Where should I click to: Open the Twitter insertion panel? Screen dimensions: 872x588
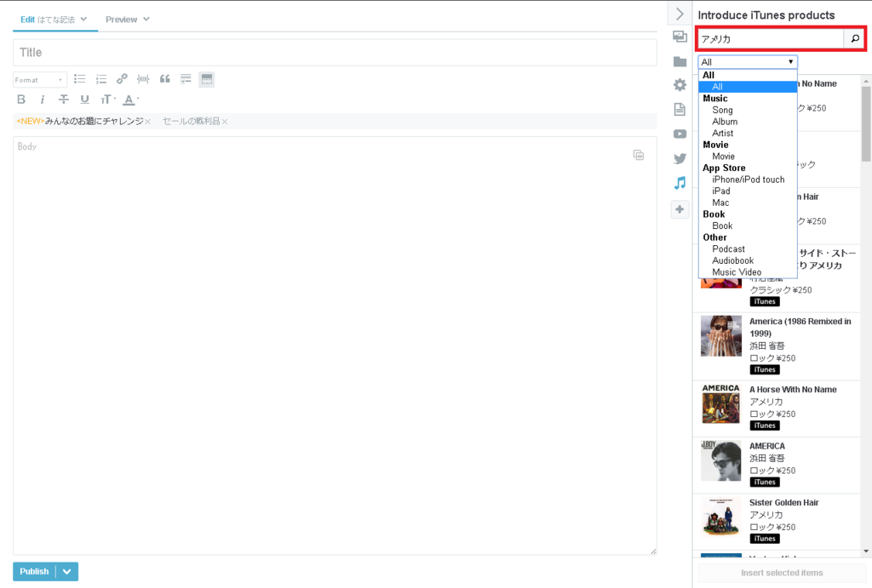(x=680, y=158)
